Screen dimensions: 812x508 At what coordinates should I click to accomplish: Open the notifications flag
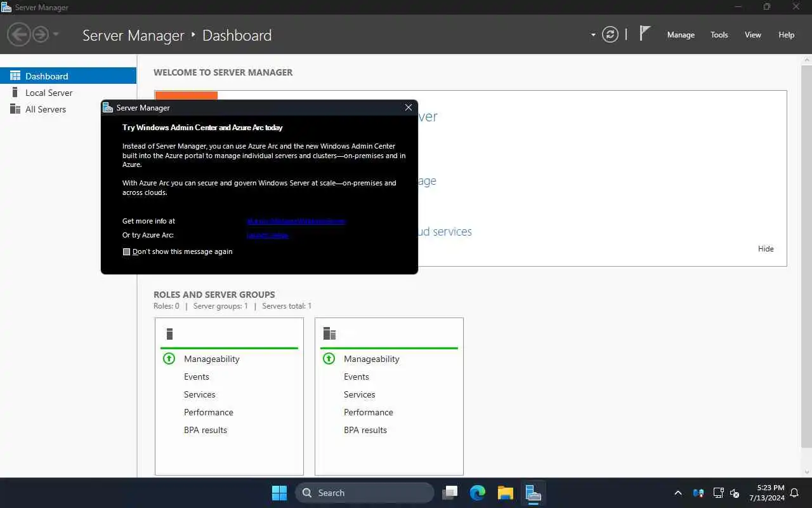tap(645, 34)
